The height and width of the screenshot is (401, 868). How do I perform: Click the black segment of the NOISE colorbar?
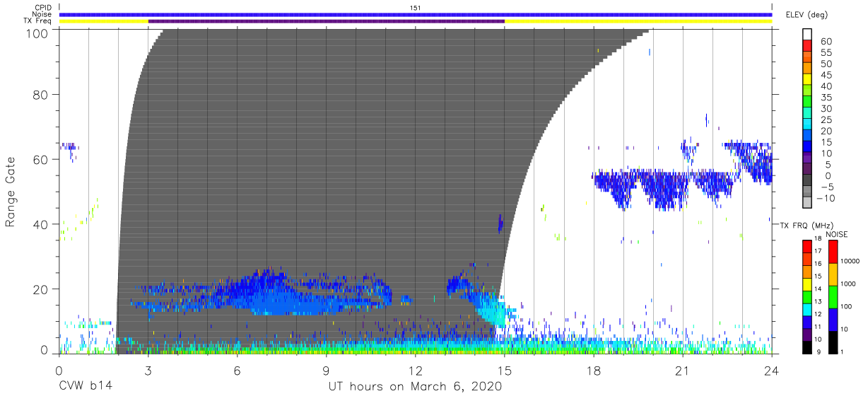(x=833, y=342)
